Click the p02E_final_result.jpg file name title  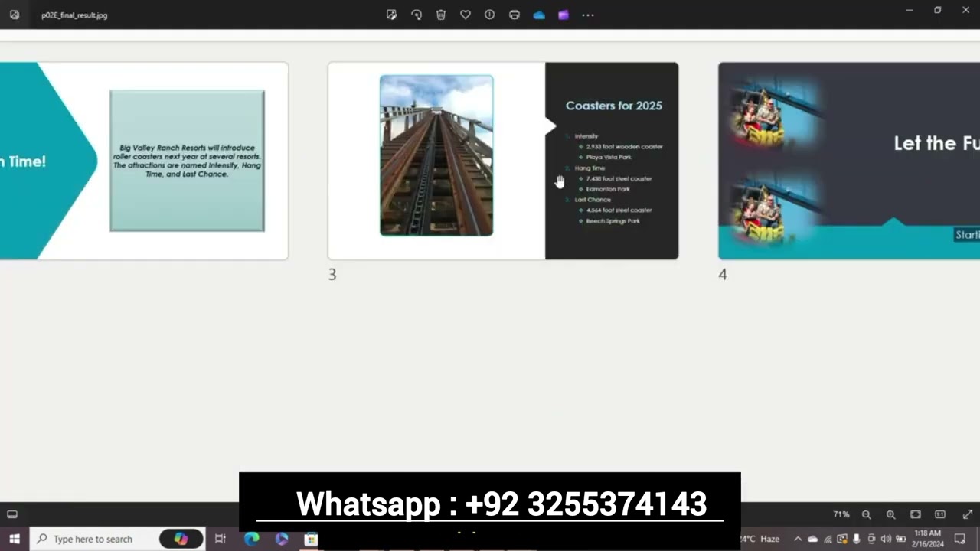(74, 15)
